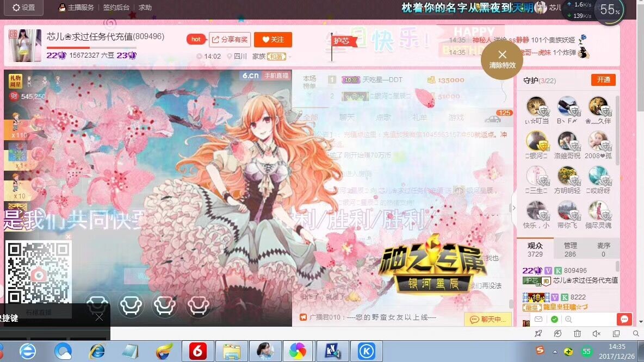Toggle the mute speaker icon
This screenshot has height=362, width=644.
(597, 334)
